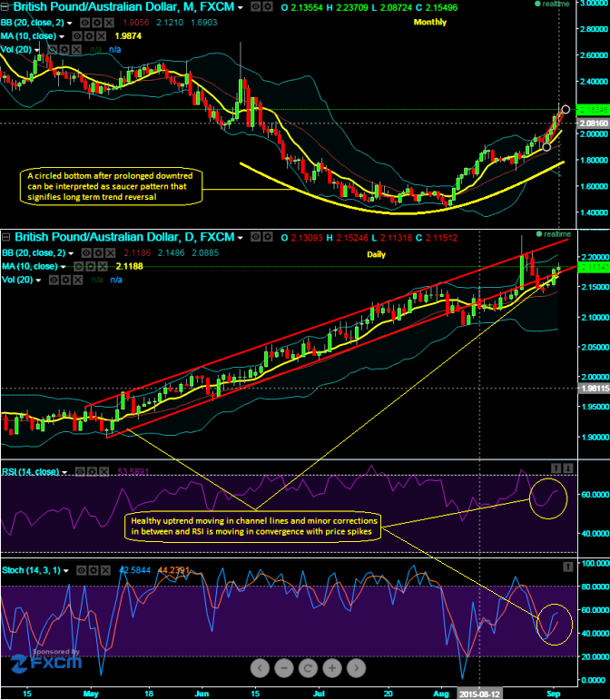Image resolution: width=610 pixels, height=700 pixels.
Task: Open the RSI (14, close) dropdown arrow
Action: pyautogui.click(x=64, y=472)
